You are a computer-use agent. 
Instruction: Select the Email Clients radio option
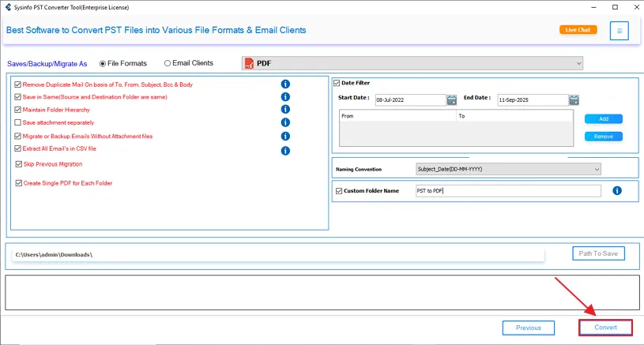[x=168, y=63]
